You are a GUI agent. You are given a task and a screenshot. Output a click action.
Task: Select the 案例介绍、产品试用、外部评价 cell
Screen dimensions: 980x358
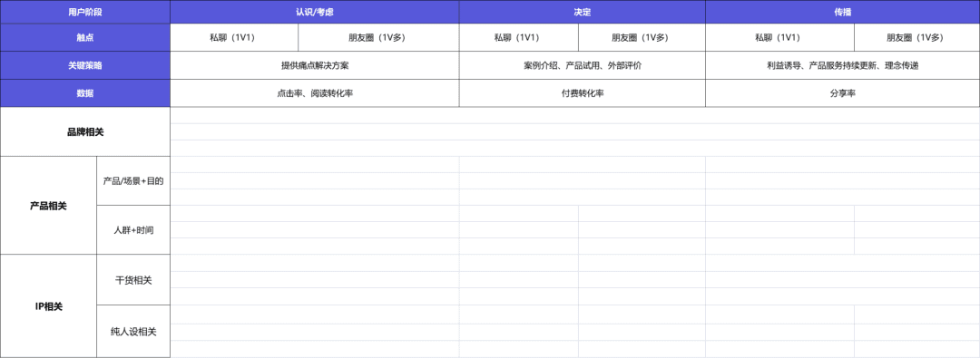(582, 65)
